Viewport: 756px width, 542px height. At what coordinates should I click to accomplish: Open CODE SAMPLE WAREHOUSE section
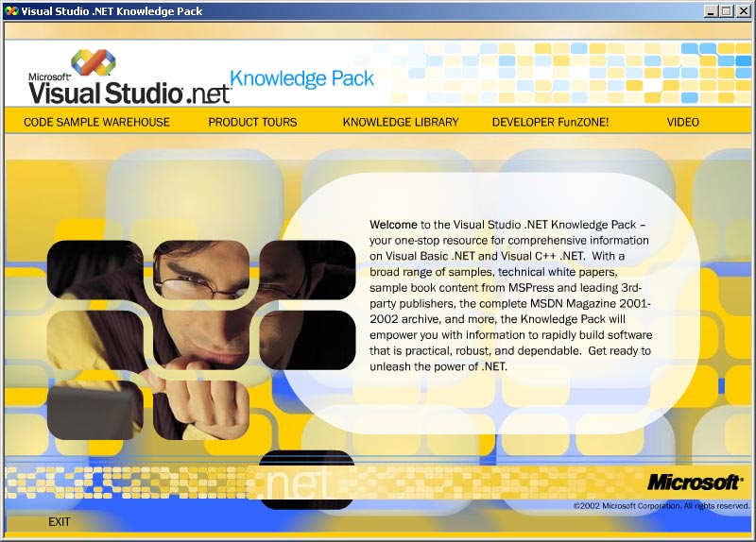[96, 122]
